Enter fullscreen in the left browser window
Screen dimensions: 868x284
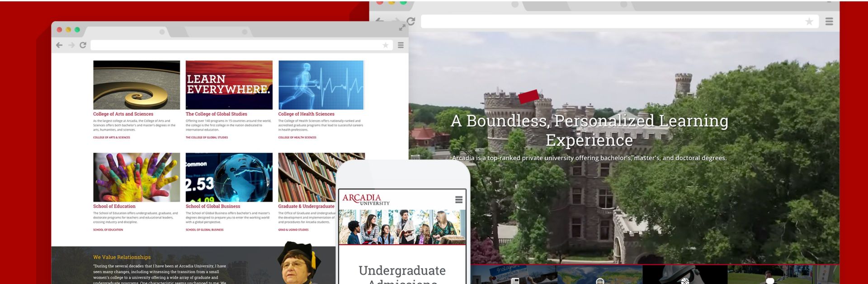click(402, 28)
